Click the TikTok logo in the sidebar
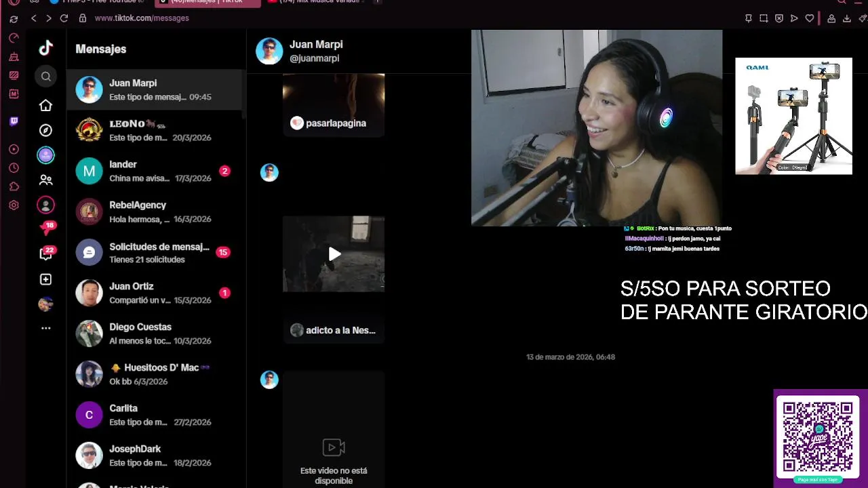 point(45,48)
